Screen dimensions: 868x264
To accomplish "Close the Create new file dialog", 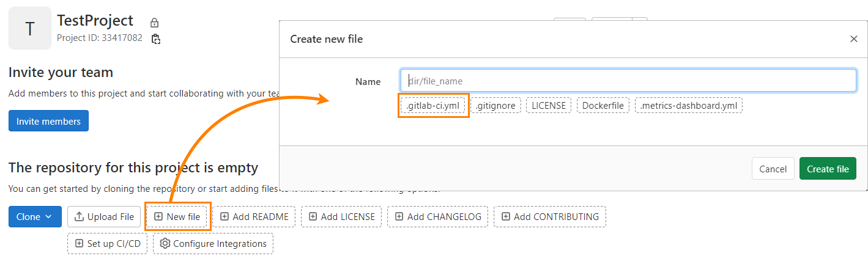I will pos(853,39).
